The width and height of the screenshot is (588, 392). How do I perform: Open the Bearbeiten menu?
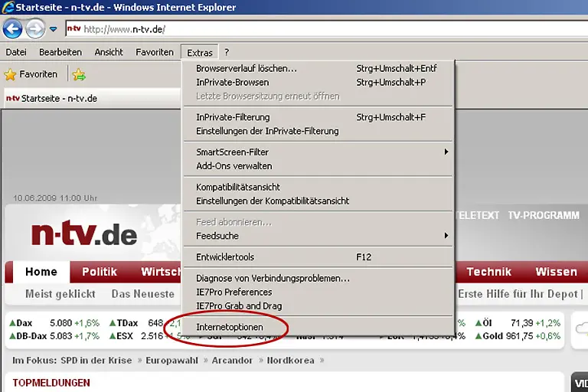coord(60,52)
